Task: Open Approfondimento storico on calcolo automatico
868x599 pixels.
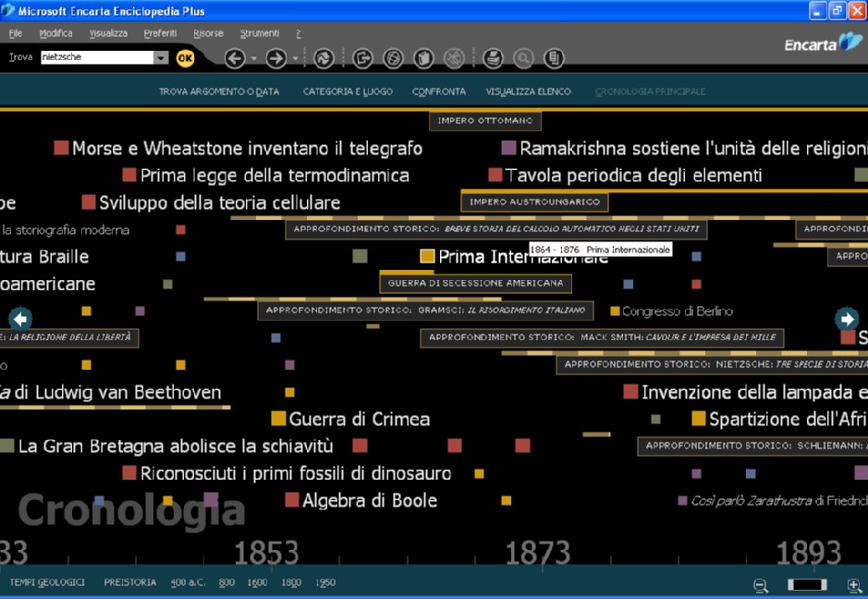Action: pyautogui.click(x=496, y=229)
